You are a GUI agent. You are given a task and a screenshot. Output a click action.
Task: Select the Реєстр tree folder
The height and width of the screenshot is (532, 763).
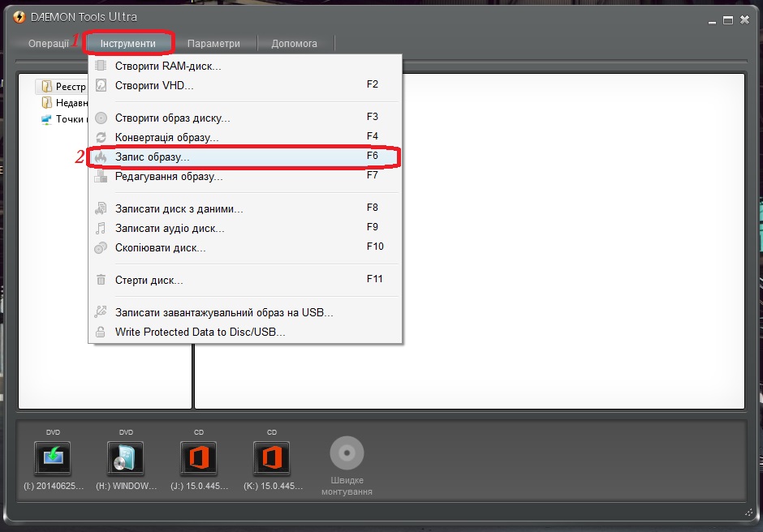click(71, 86)
